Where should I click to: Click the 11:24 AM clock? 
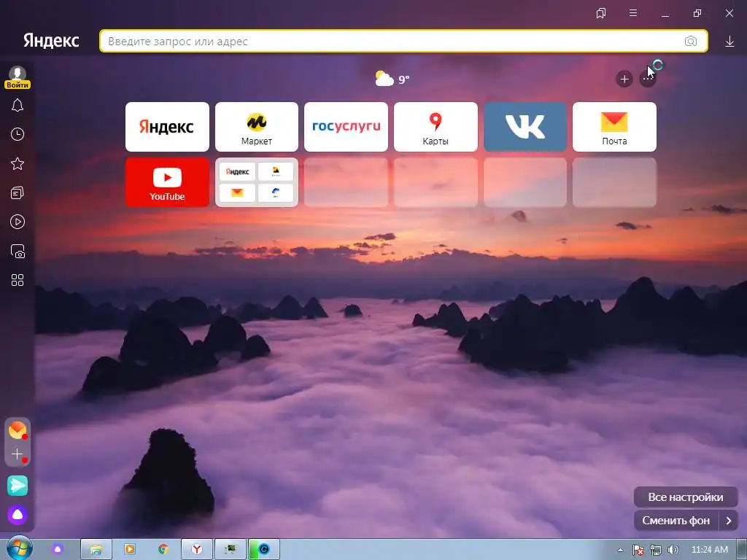(x=709, y=550)
